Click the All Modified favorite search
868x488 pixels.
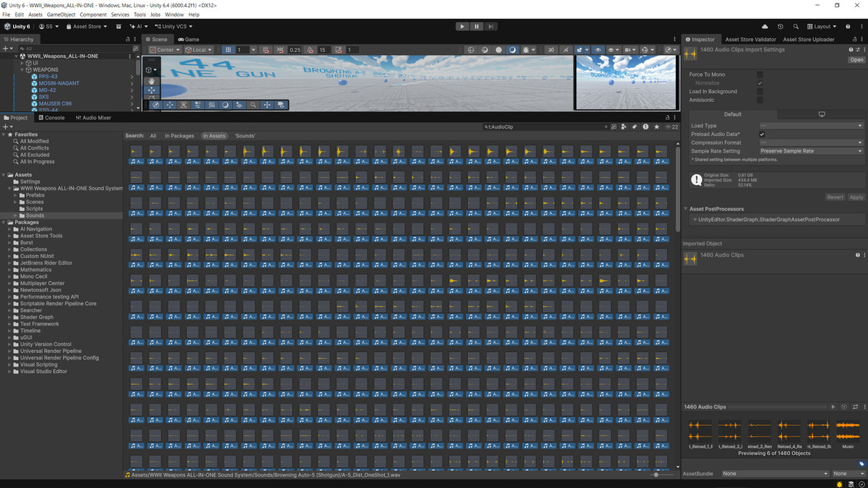34,142
